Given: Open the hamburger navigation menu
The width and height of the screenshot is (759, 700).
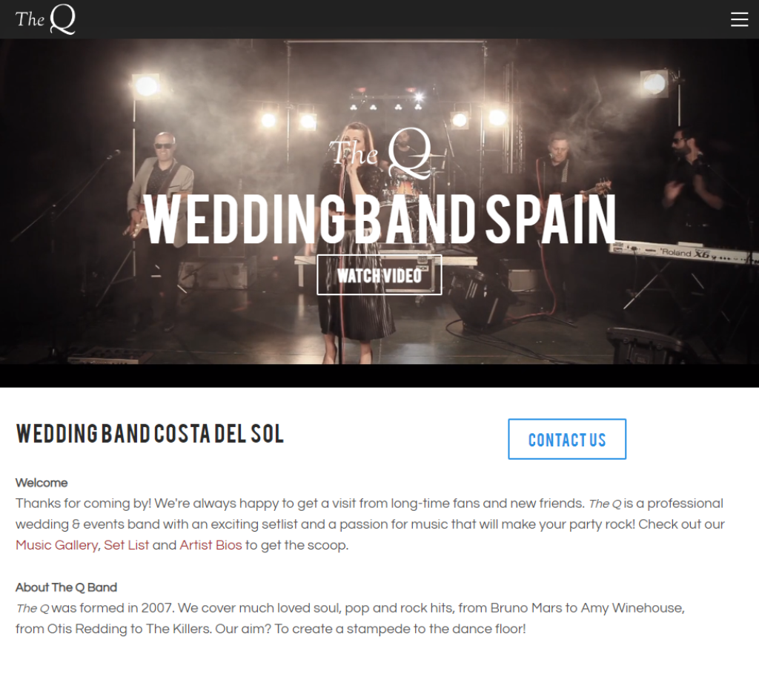Looking at the screenshot, I should tap(739, 19).
